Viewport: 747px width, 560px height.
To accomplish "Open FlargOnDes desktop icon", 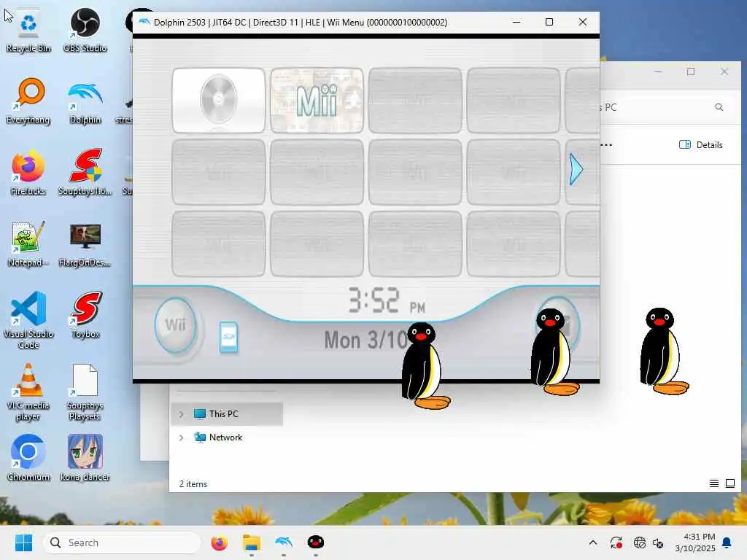I will tap(85, 244).
